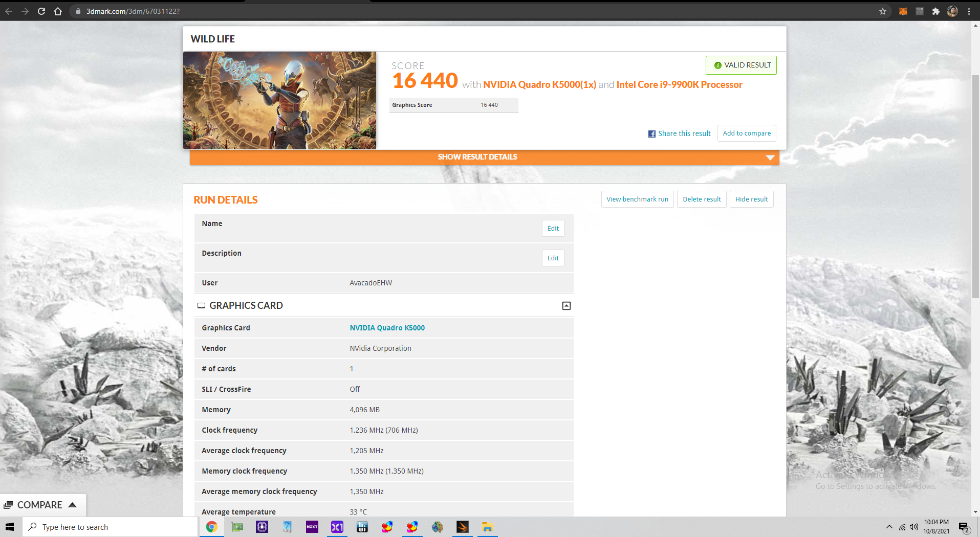This screenshot has height=537, width=980.
Task: Open the Windows Start menu
Action: click(x=10, y=527)
